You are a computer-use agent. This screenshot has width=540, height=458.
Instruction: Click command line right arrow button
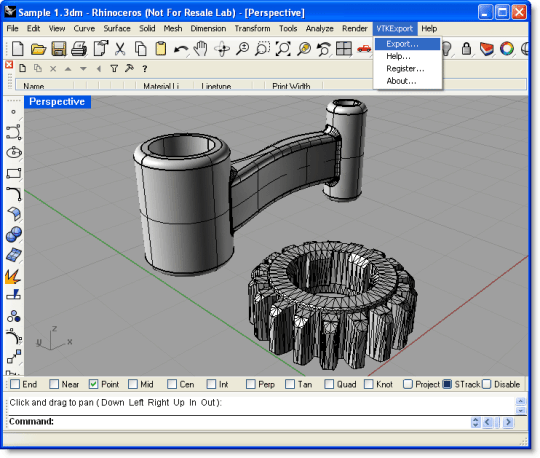click(x=508, y=422)
